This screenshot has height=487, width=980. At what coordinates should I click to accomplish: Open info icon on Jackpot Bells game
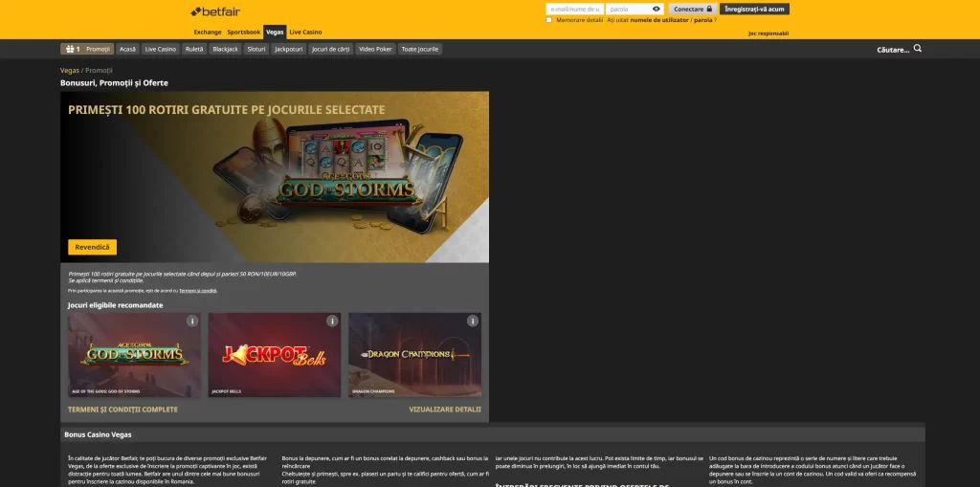click(x=332, y=321)
